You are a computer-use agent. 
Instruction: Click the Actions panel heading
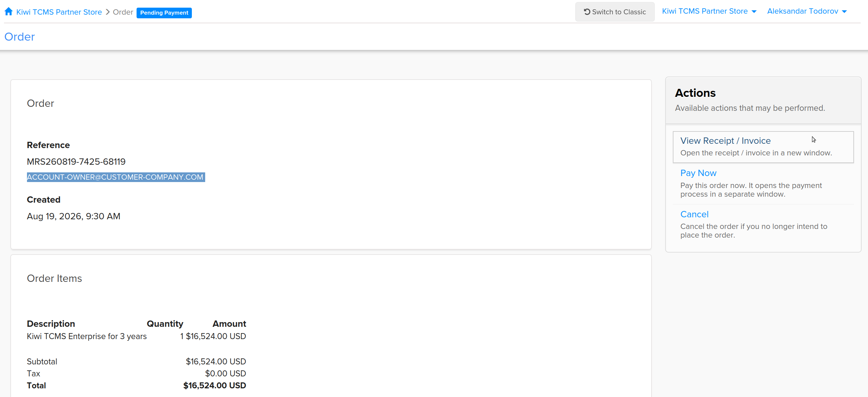click(695, 93)
